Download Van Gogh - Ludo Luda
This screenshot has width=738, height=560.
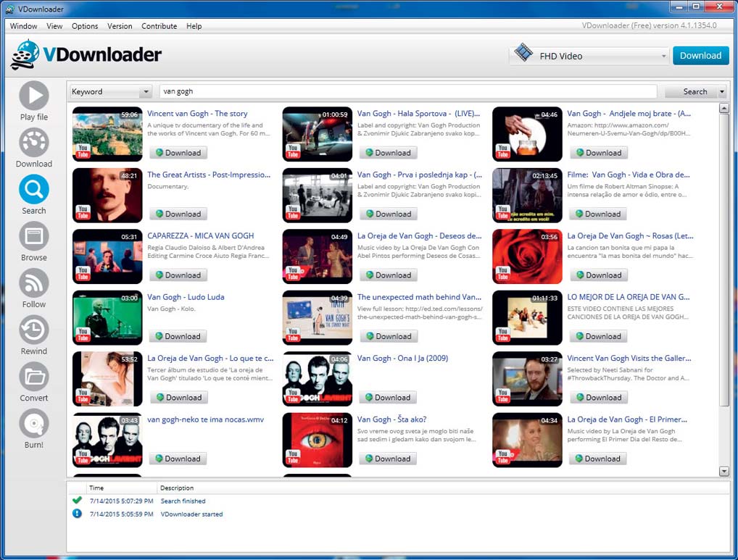tap(178, 336)
